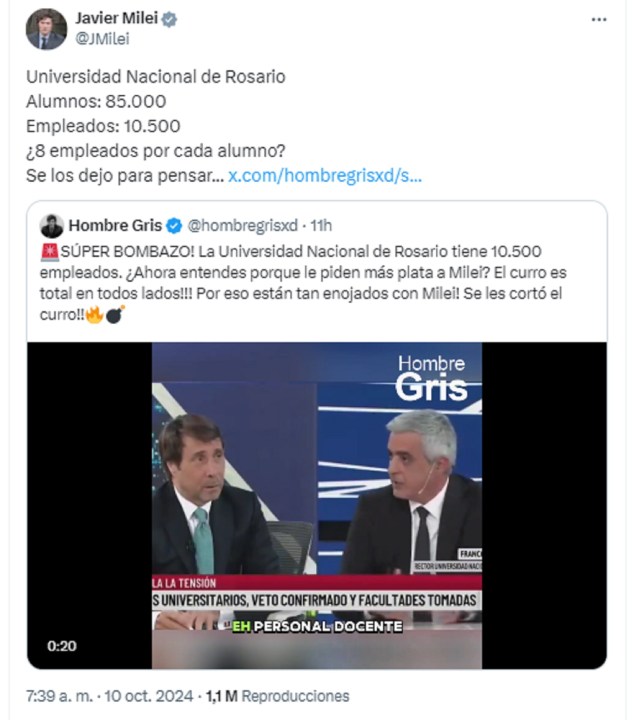Open the Hombre Gris display name

pyautogui.click(x=115, y=225)
